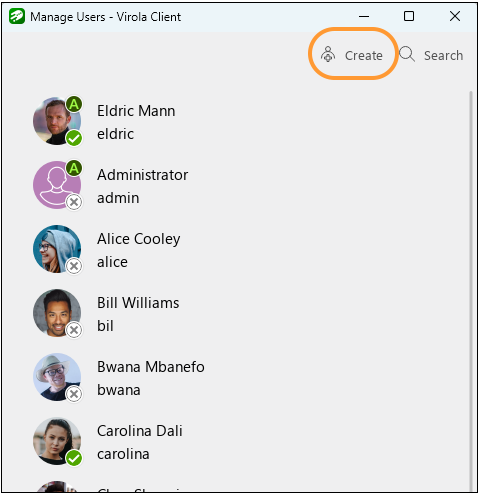Click the user list vertical scrollbar
Screen dimensions: 480x495
pyautogui.click(x=471, y=291)
